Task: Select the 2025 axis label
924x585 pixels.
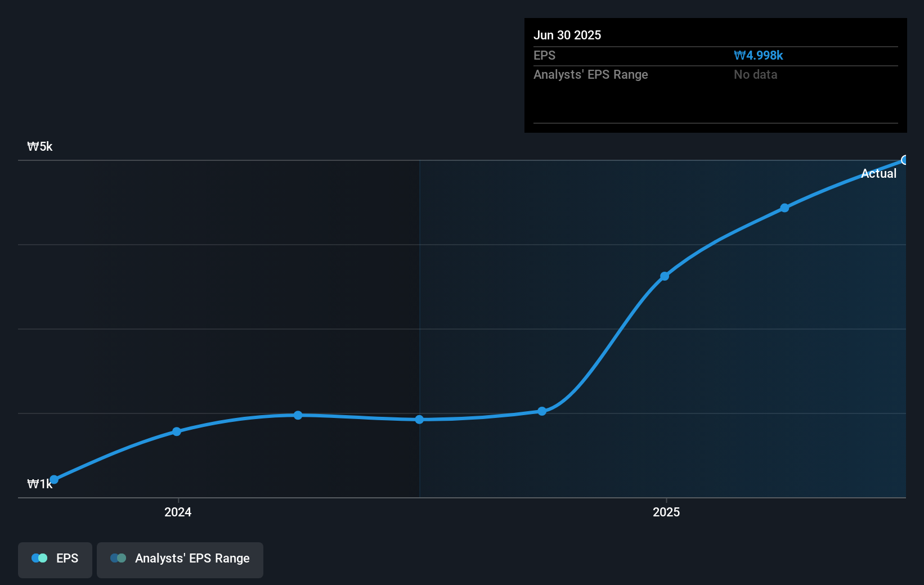Action: coord(666,512)
